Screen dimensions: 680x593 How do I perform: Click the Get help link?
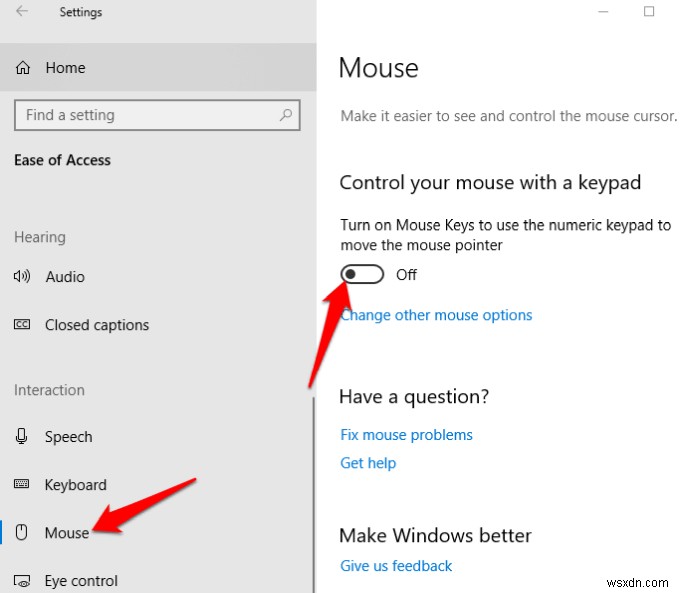tap(368, 463)
